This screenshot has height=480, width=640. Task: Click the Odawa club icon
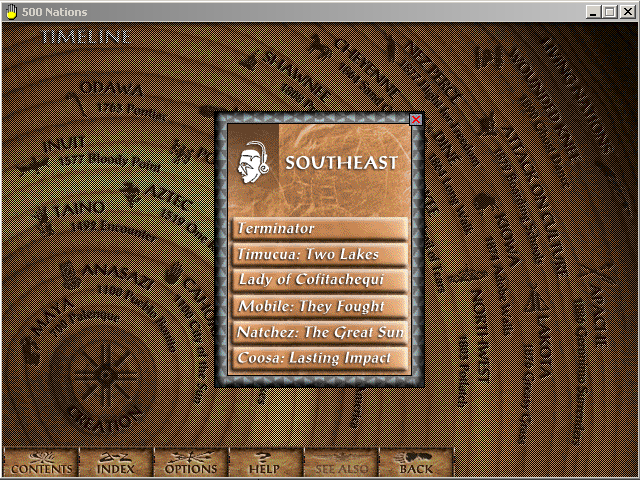pyautogui.click(x=76, y=104)
